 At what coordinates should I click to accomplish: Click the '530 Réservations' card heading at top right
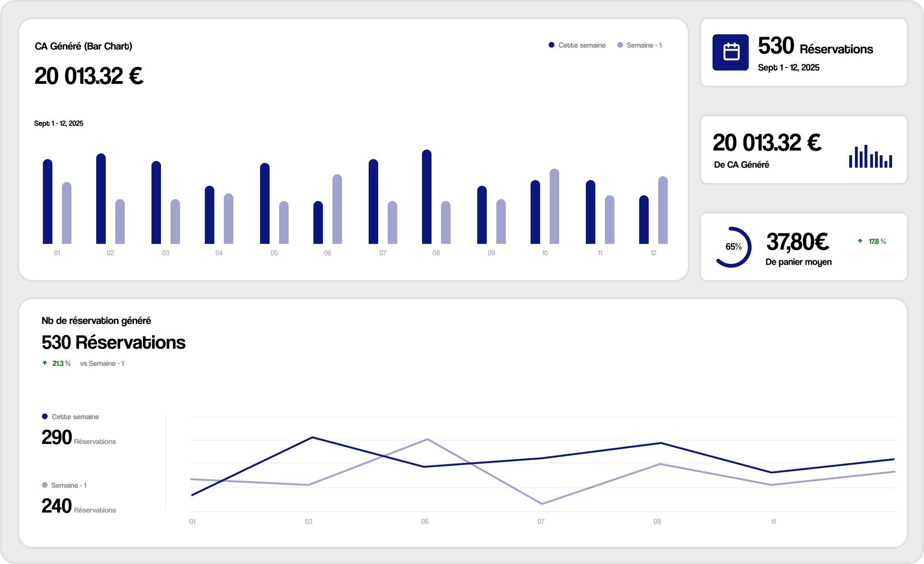tap(815, 47)
